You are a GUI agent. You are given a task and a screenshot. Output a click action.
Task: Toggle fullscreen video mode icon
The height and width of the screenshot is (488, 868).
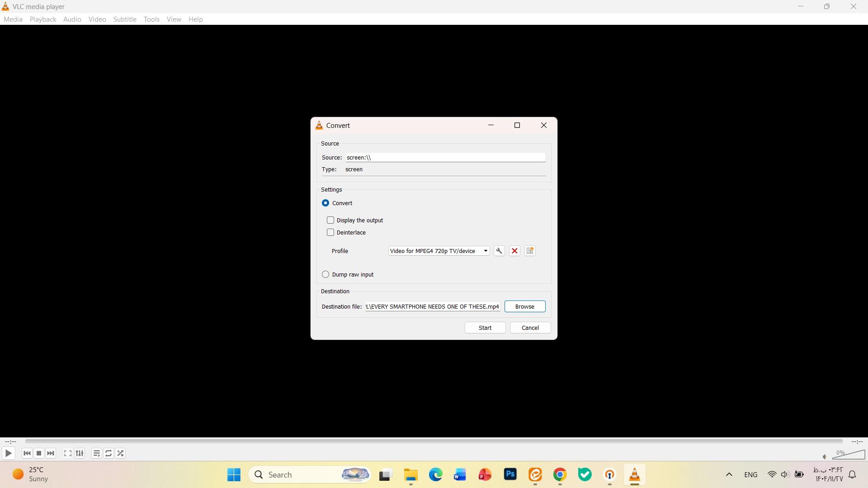68,453
